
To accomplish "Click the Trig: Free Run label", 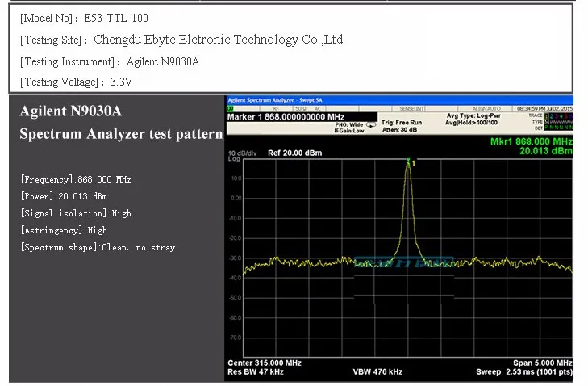I will (401, 123).
